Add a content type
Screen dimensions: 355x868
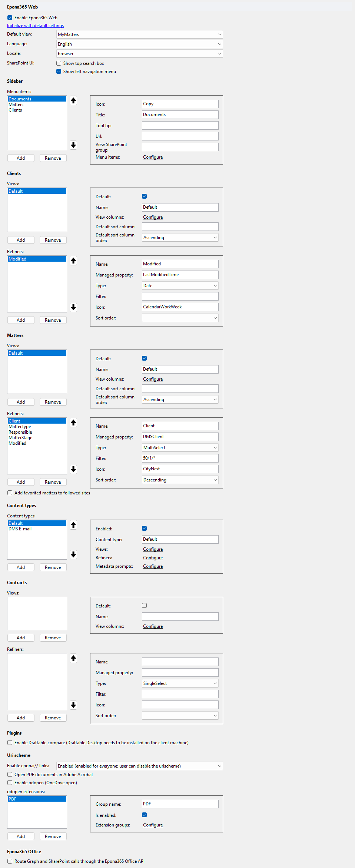click(x=21, y=567)
